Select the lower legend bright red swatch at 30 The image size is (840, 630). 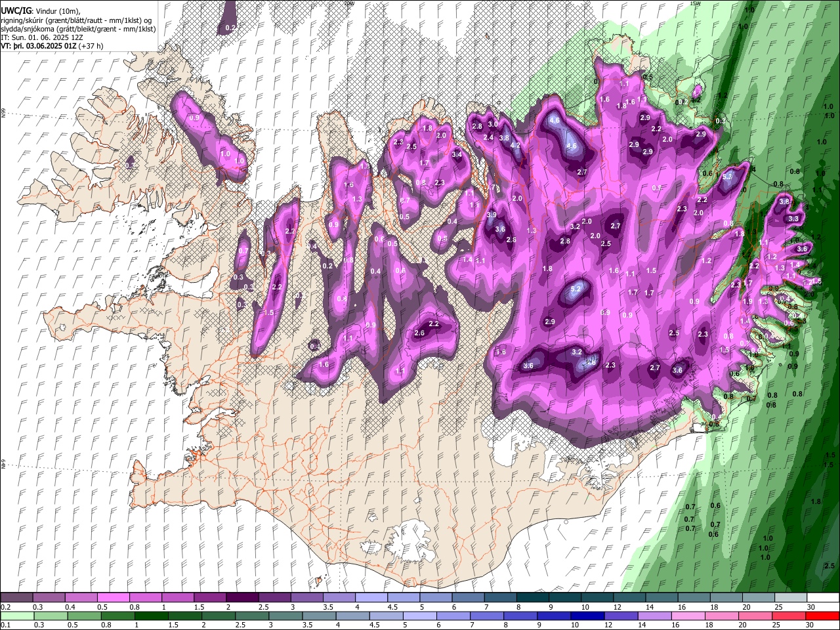point(823,616)
